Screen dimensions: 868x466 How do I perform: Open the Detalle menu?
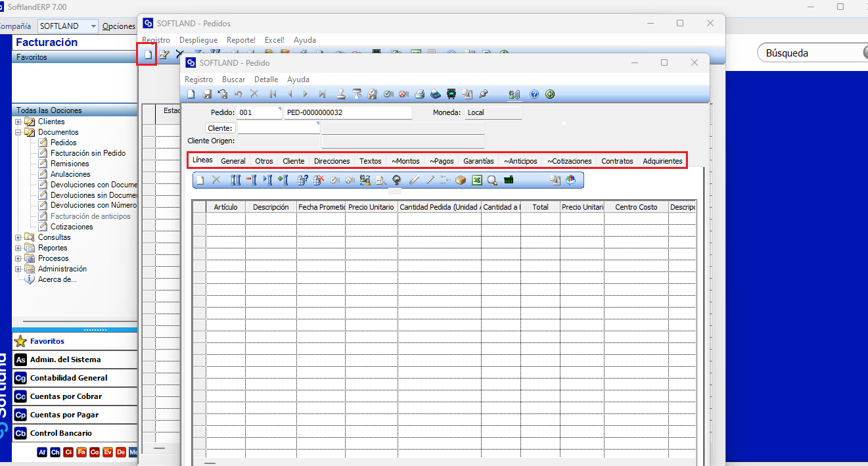coord(266,80)
